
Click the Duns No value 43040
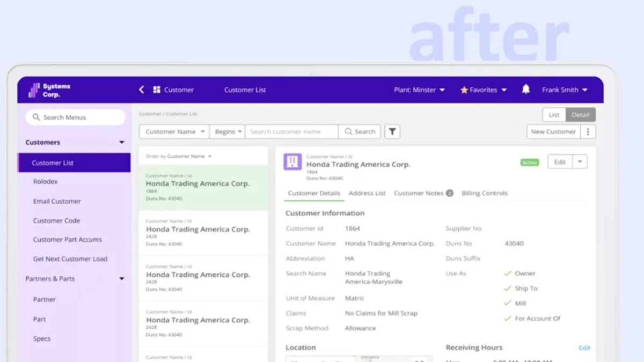click(x=514, y=243)
